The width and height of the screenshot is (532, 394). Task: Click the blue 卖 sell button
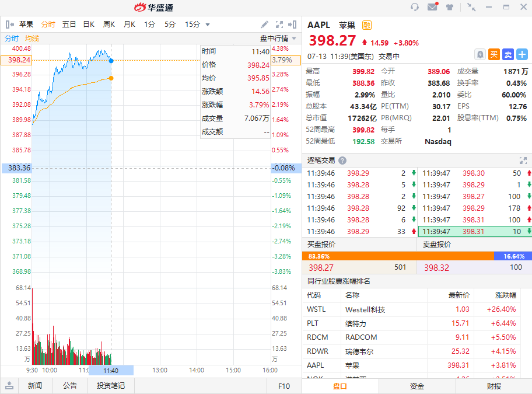click(x=508, y=54)
